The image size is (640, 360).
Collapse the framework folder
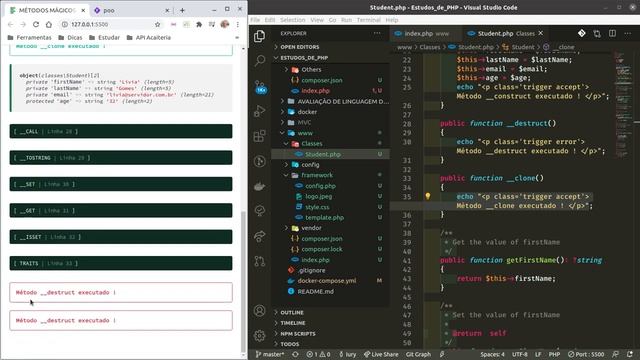[x=317, y=175]
